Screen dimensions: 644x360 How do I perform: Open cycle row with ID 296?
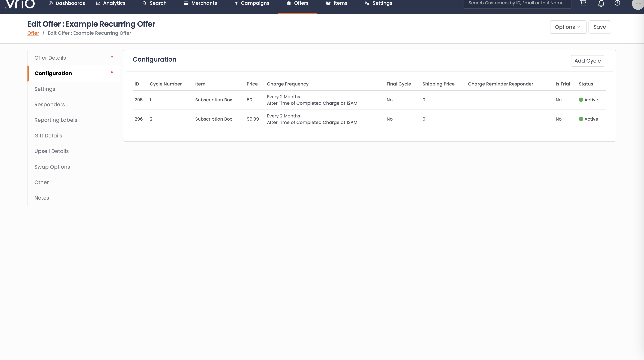369,119
